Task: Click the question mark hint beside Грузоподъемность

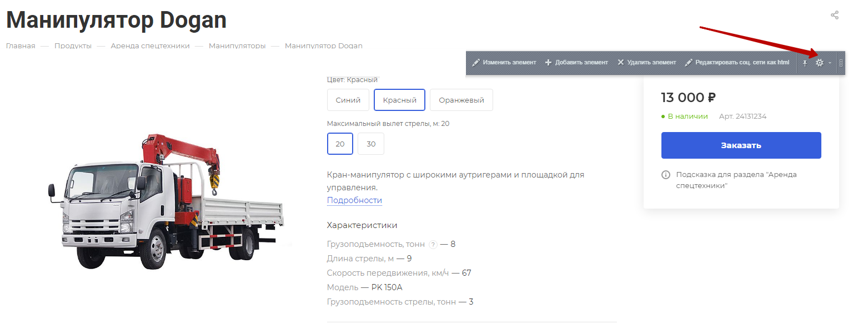Action: pos(433,244)
